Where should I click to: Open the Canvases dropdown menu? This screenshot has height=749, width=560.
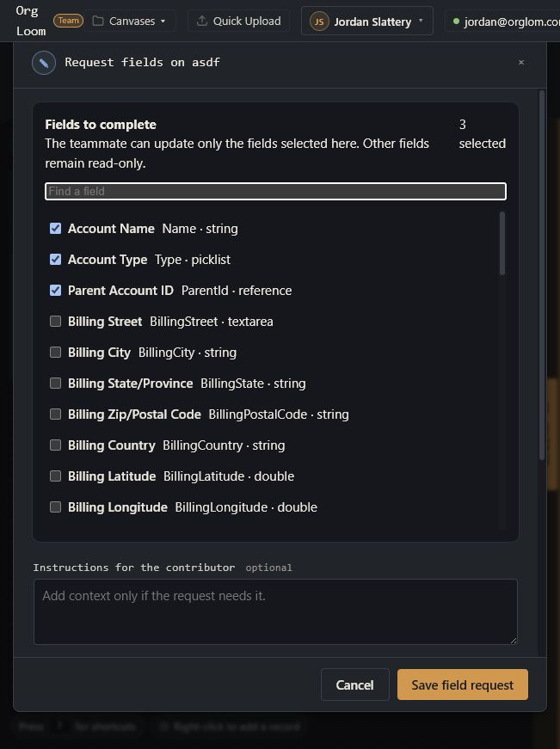click(x=130, y=21)
